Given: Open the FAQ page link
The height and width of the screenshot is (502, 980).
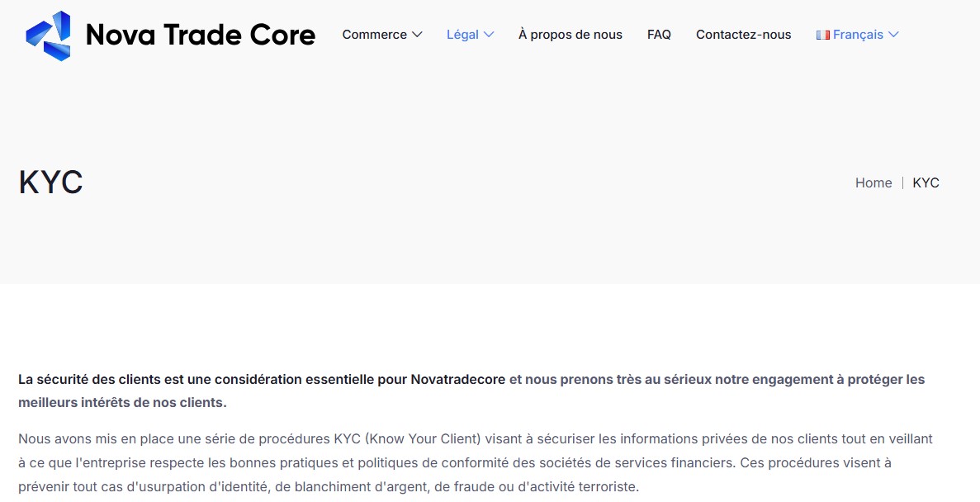Looking at the screenshot, I should point(659,35).
